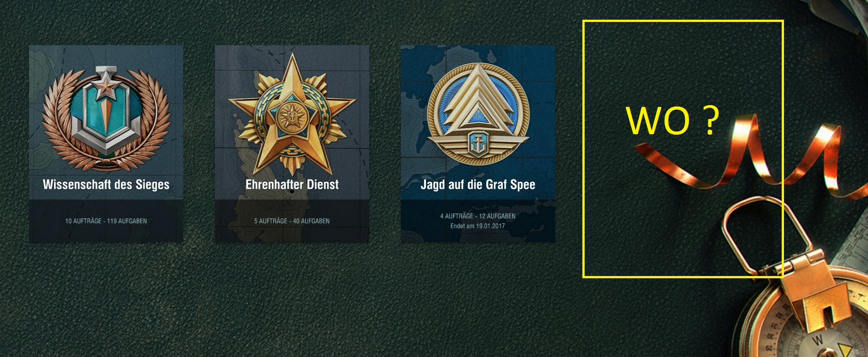The width and height of the screenshot is (868, 357).
Task: Select the Ehrenhafter Dienst campaign title
Action: [x=292, y=184]
